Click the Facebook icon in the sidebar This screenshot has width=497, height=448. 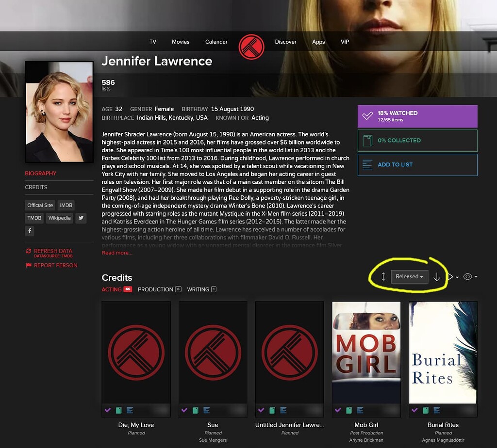[30, 231]
